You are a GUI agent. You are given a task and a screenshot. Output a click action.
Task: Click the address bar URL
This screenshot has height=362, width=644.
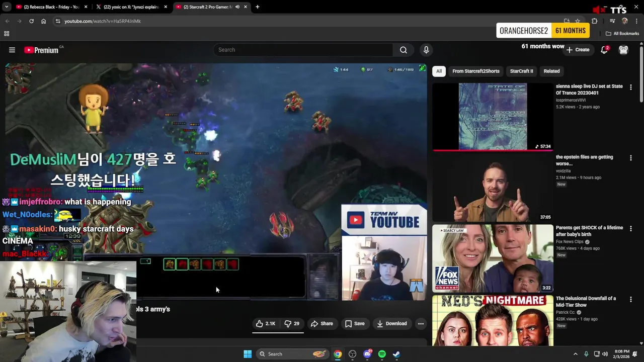[103, 21]
